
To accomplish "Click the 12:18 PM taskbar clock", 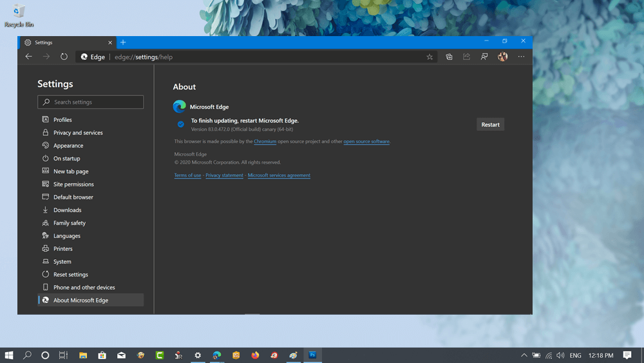I will coord(601,355).
